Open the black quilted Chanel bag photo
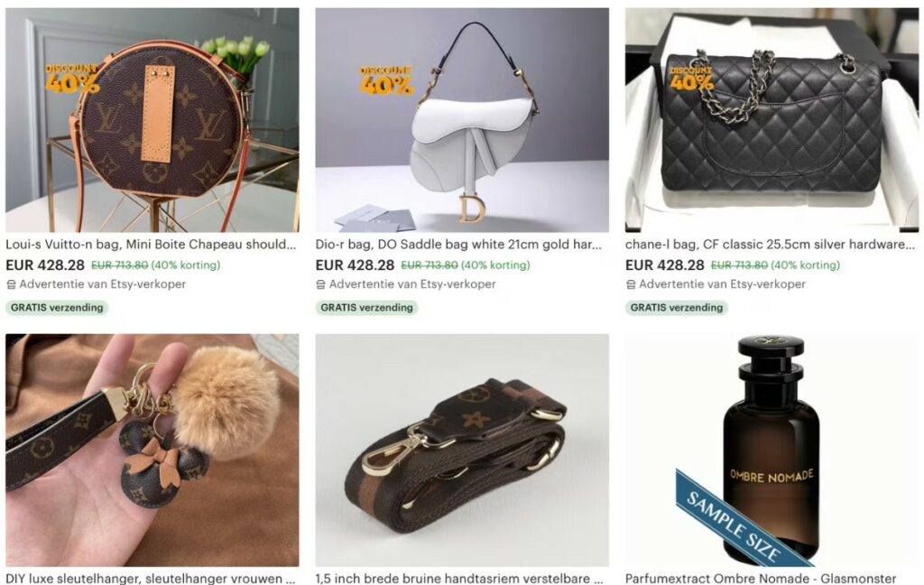This screenshot has width=924, height=585. click(772, 120)
